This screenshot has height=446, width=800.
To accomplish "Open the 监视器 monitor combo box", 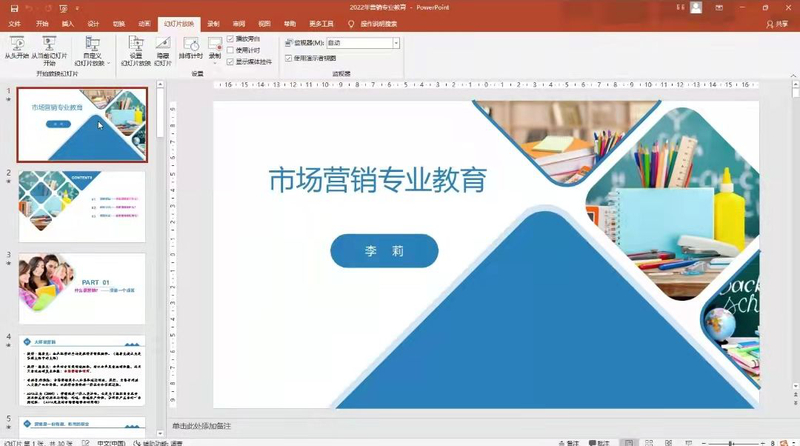I will 363,43.
